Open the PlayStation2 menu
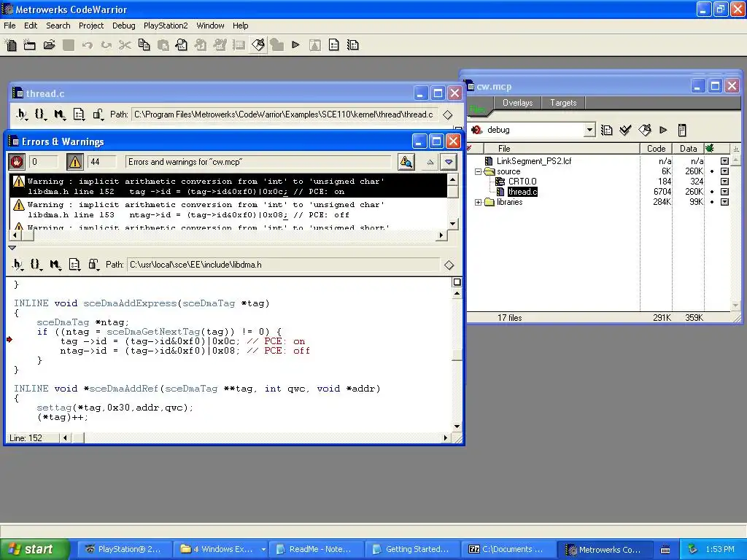 [x=166, y=26]
